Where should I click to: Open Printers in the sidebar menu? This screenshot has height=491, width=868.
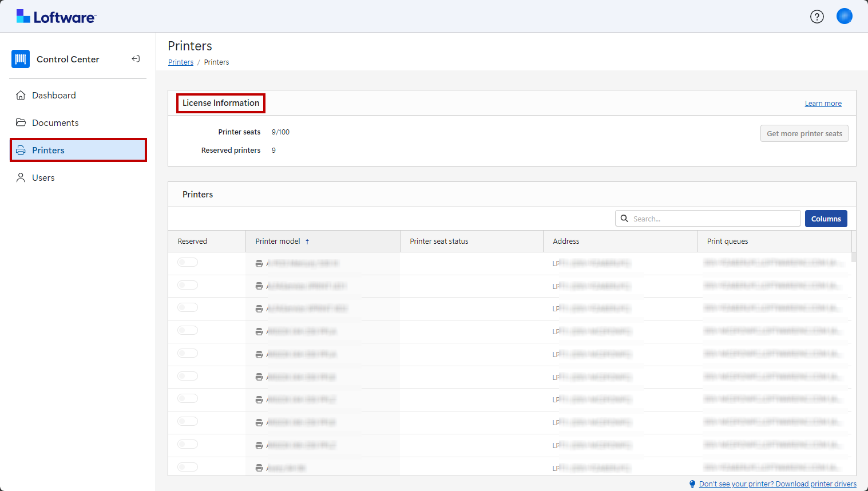tap(49, 150)
